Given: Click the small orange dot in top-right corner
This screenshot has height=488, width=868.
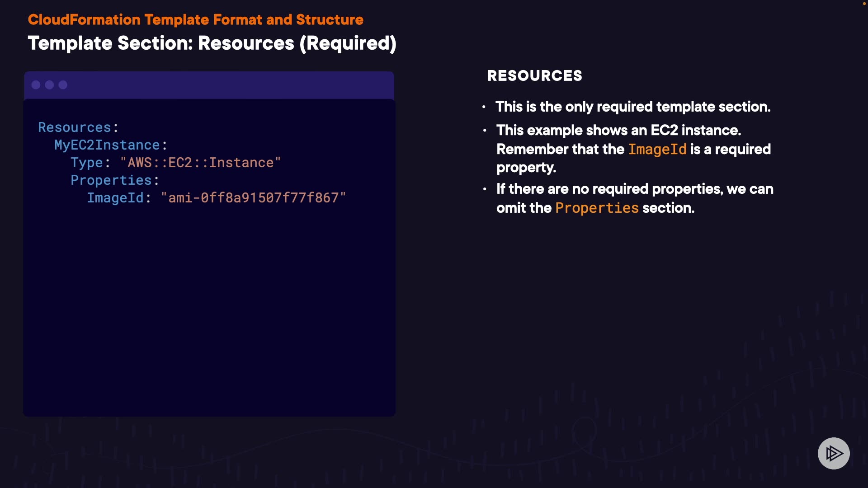Looking at the screenshot, I should (x=864, y=4).
